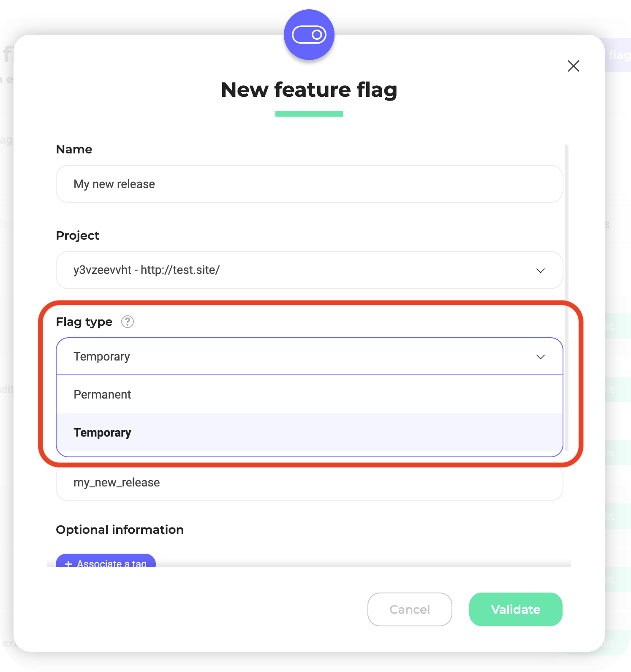This screenshot has height=672, width=631.
Task: Click the Flag type label
Action: point(84,322)
